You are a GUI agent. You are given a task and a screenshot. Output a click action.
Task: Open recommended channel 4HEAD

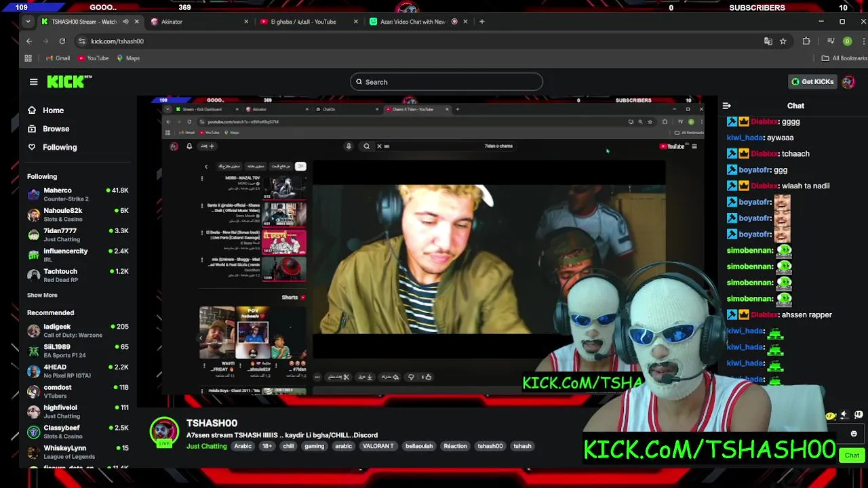pyautogui.click(x=78, y=371)
